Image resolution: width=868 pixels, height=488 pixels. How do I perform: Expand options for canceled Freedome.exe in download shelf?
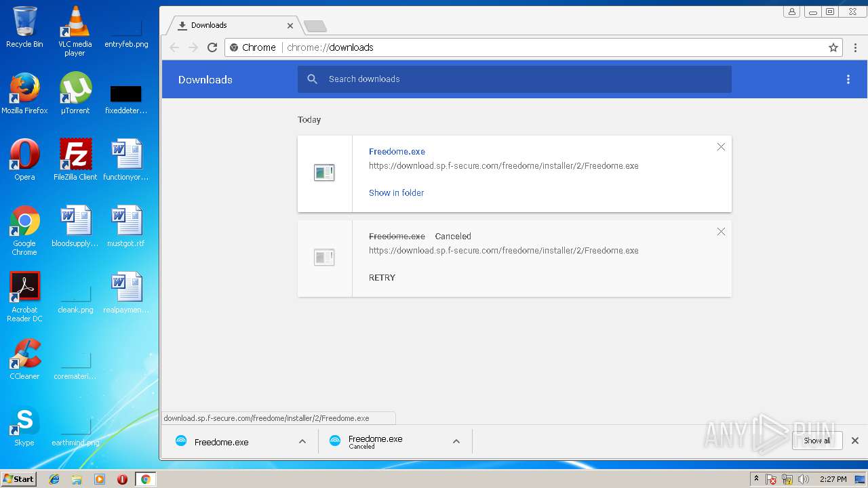[x=456, y=441]
